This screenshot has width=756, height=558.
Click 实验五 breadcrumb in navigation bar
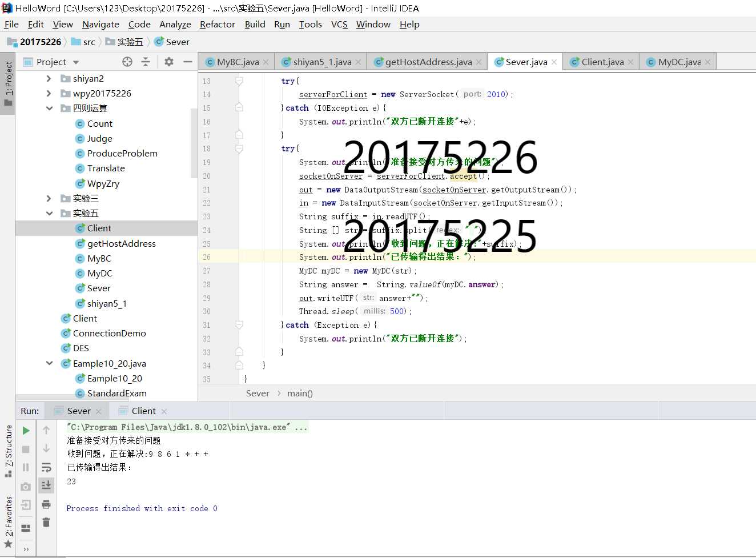click(x=124, y=42)
